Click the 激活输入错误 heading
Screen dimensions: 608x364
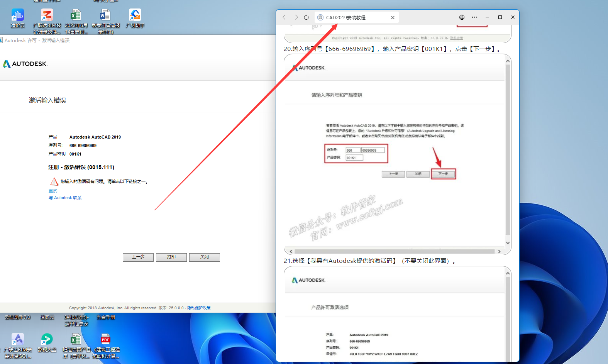(47, 100)
